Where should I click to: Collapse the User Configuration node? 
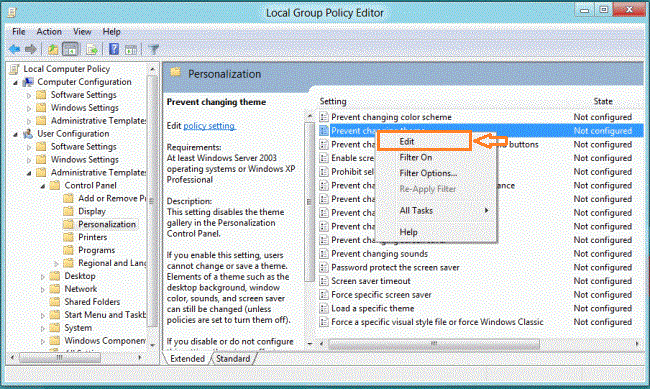click(15, 134)
